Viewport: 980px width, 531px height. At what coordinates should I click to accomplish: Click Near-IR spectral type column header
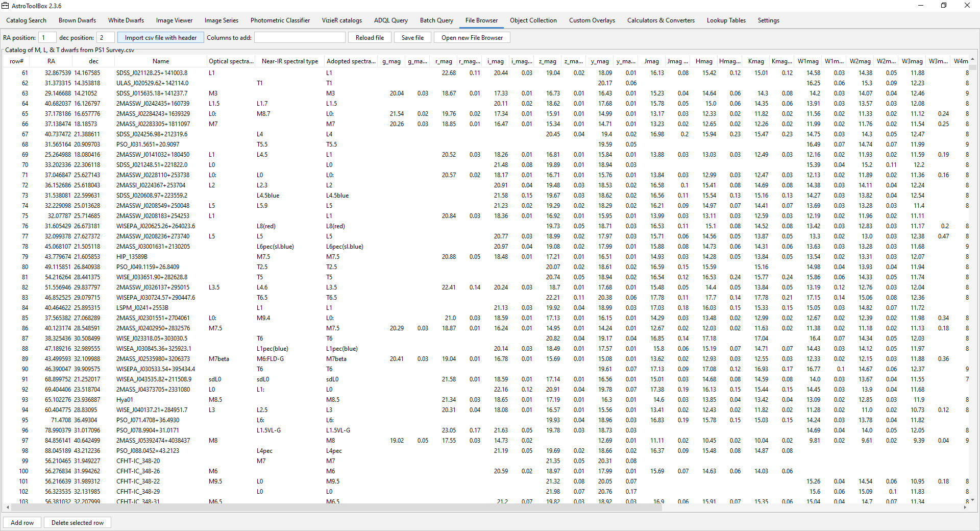(x=290, y=61)
